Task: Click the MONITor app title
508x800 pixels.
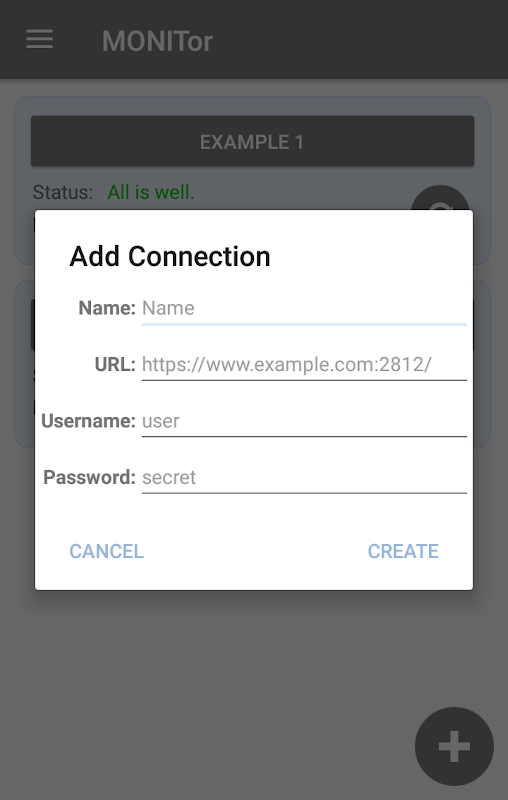Action: (x=157, y=41)
